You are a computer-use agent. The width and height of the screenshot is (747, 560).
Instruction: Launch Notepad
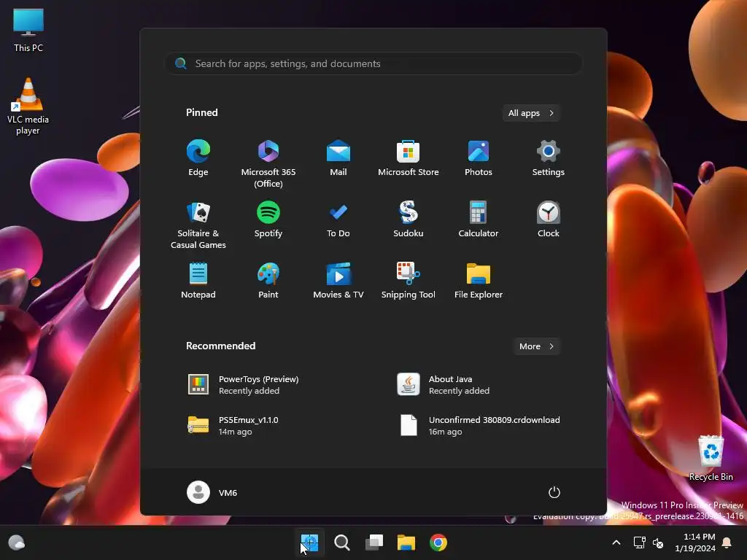click(x=198, y=281)
